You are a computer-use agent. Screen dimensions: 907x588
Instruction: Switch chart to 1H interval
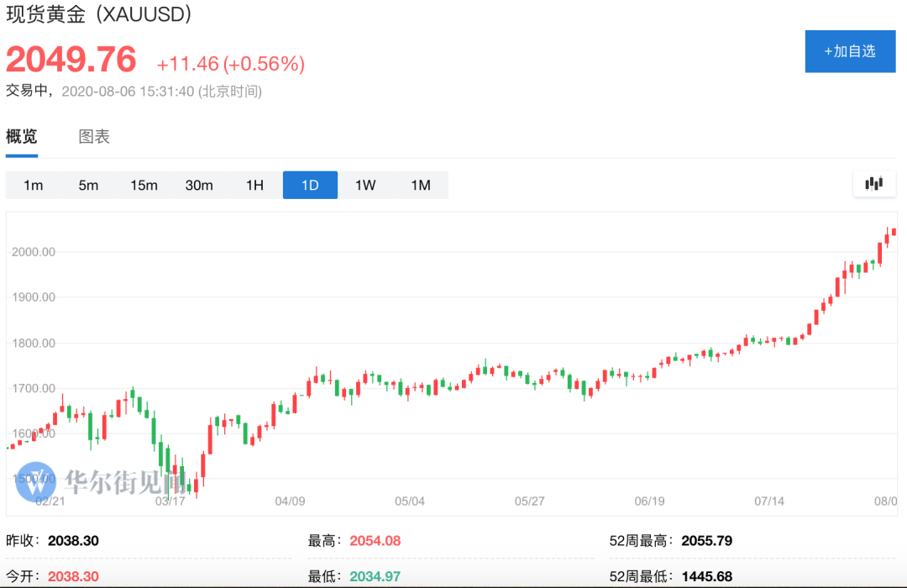(x=254, y=185)
